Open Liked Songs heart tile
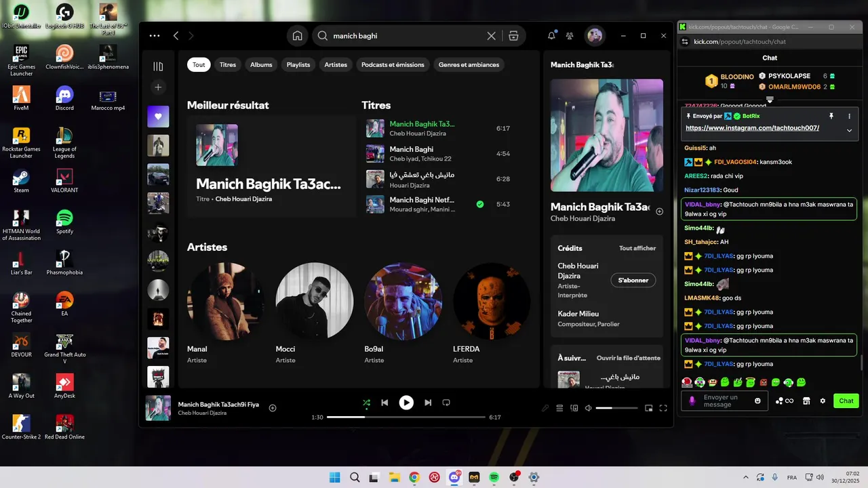Viewport: 868px width, 488px height. click(x=158, y=117)
